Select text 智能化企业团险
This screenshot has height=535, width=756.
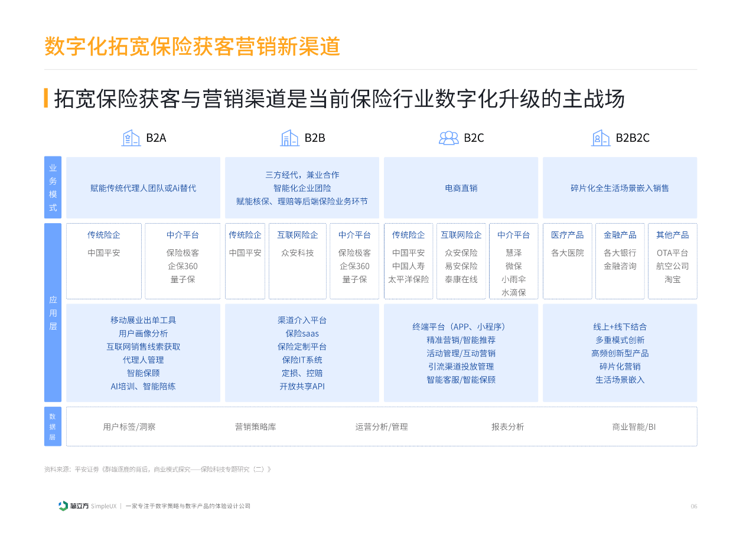tap(302, 188)
